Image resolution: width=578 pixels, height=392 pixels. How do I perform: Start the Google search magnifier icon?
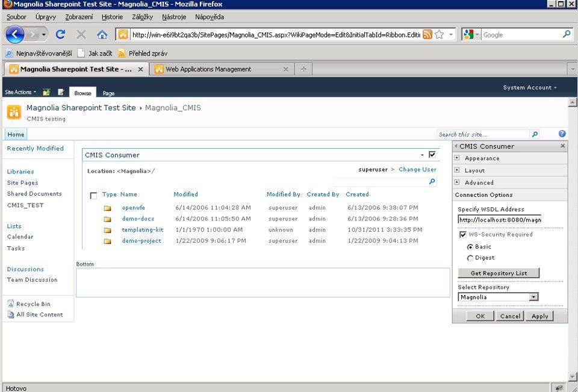click(567, 34)
